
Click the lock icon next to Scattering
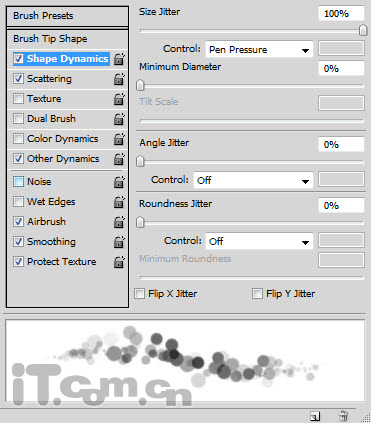click(x=119, y=79)
